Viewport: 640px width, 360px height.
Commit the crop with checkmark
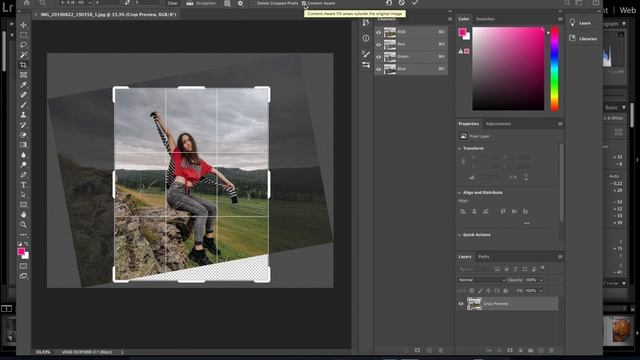pos(415,3)
